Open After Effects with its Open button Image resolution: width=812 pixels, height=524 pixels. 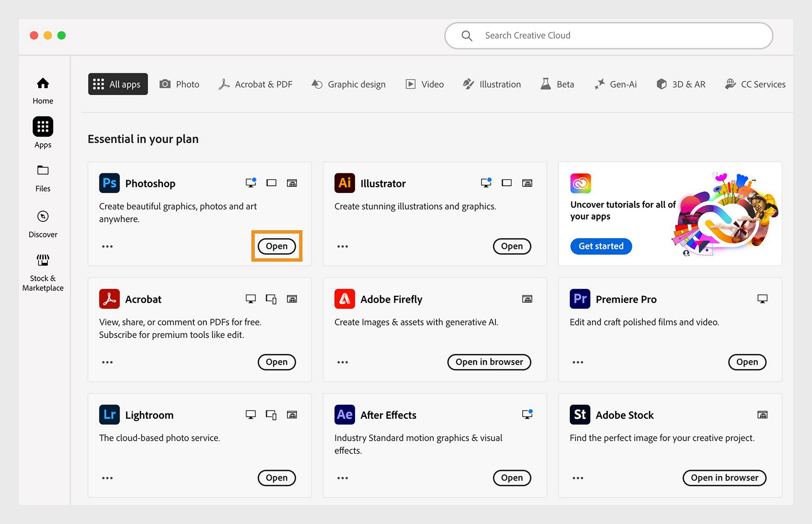[x=512, y=478]
